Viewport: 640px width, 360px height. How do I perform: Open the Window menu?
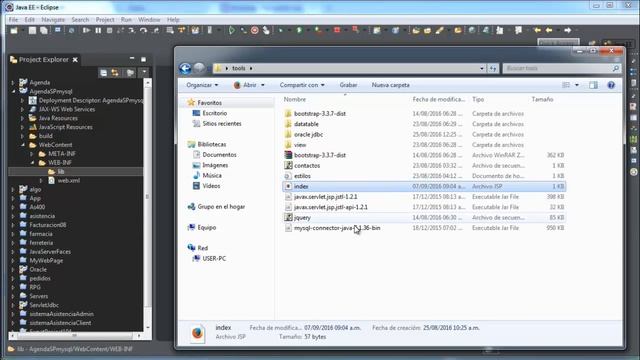(149, 20)
